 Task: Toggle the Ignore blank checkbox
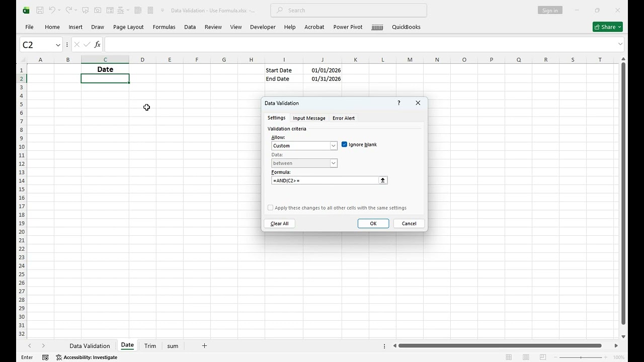click(345, 145)
